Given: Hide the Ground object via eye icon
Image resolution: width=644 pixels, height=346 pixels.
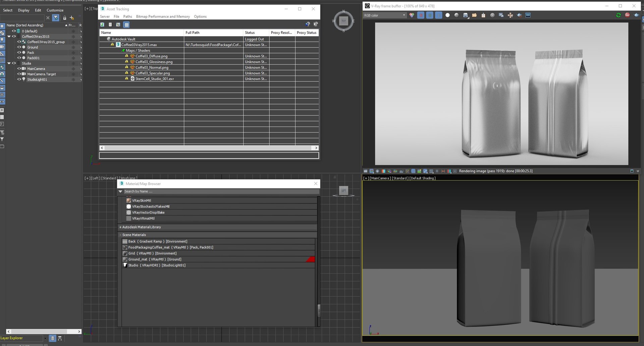Looking at the screenshot, I should [19, 47].
